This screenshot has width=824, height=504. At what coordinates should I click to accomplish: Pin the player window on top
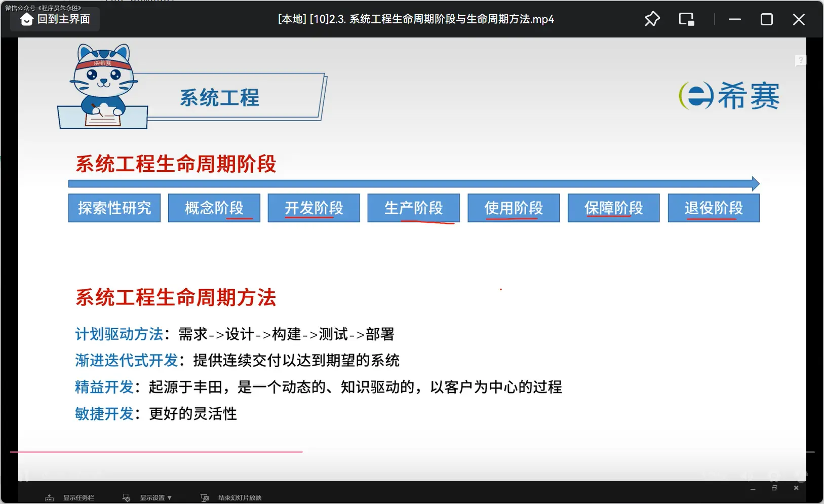652,19
